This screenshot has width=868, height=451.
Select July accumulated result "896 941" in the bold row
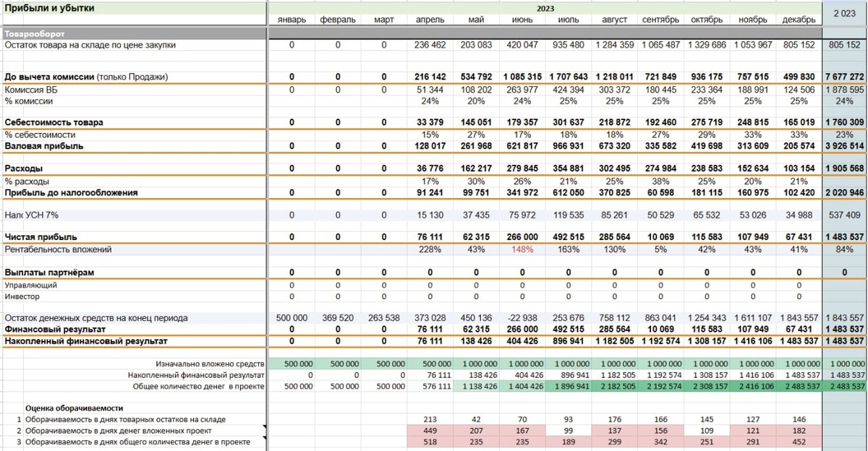[569, 340]
